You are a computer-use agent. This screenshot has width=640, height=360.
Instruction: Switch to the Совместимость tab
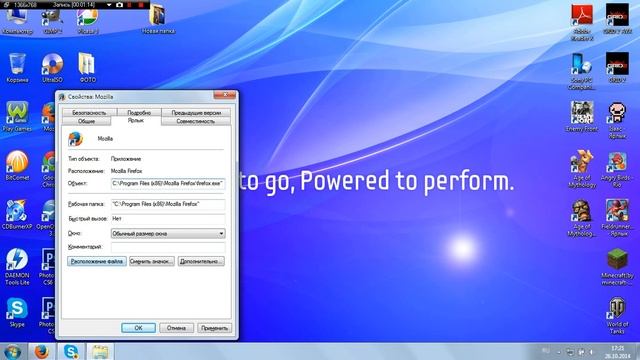coord(196,121)
